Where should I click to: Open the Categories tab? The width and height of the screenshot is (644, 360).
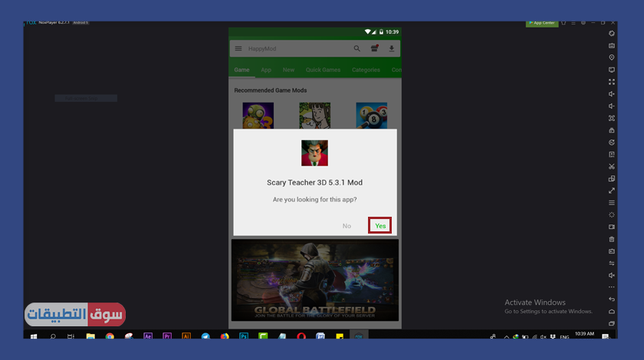(x=366, y=70)
